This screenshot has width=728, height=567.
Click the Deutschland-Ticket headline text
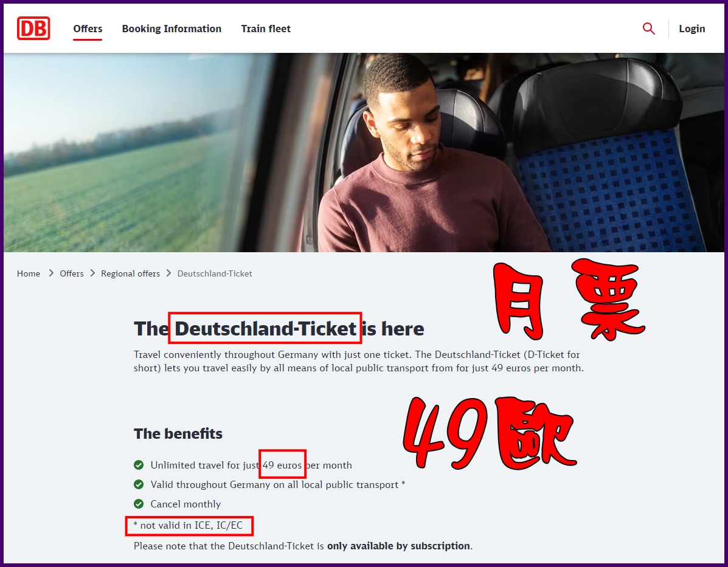click(x=266, y=329)
